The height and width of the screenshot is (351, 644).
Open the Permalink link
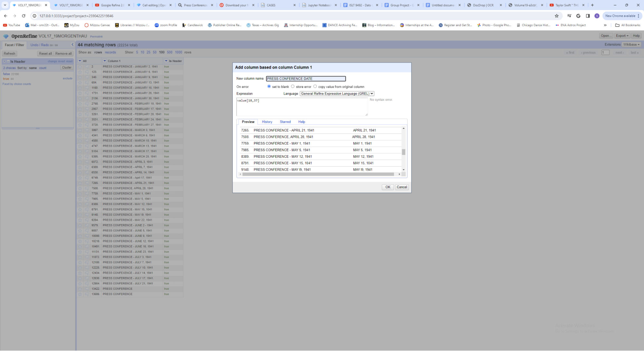pos(96,37)
